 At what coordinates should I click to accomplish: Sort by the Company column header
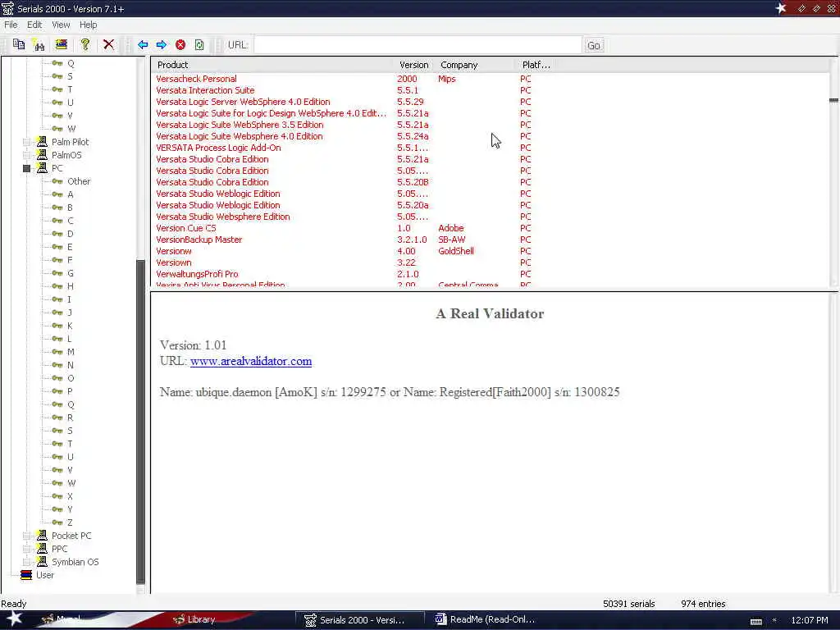(x=475, y=65)
